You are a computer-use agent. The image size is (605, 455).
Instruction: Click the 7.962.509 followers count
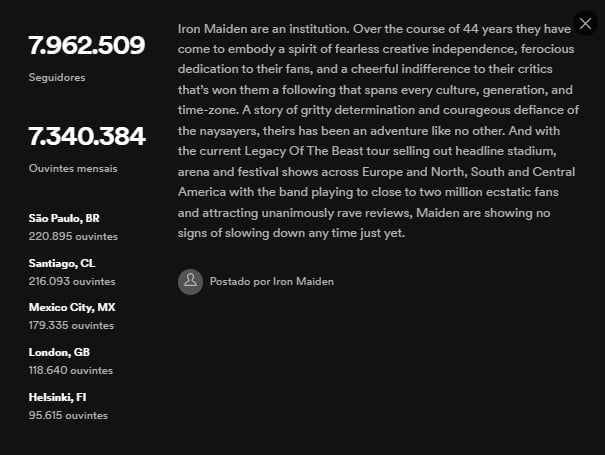87,45
